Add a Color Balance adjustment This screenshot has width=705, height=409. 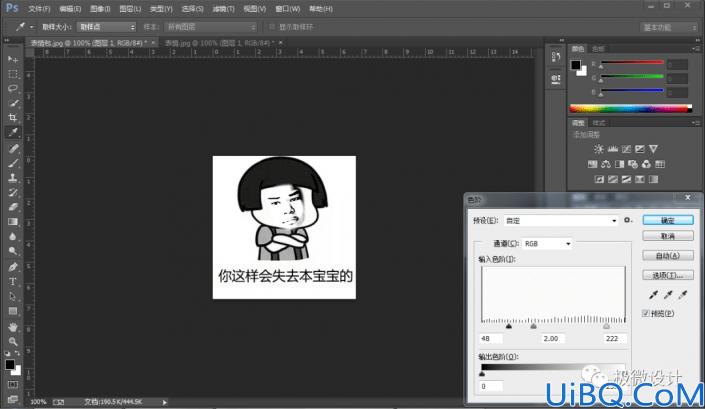[x=606, y=164]
